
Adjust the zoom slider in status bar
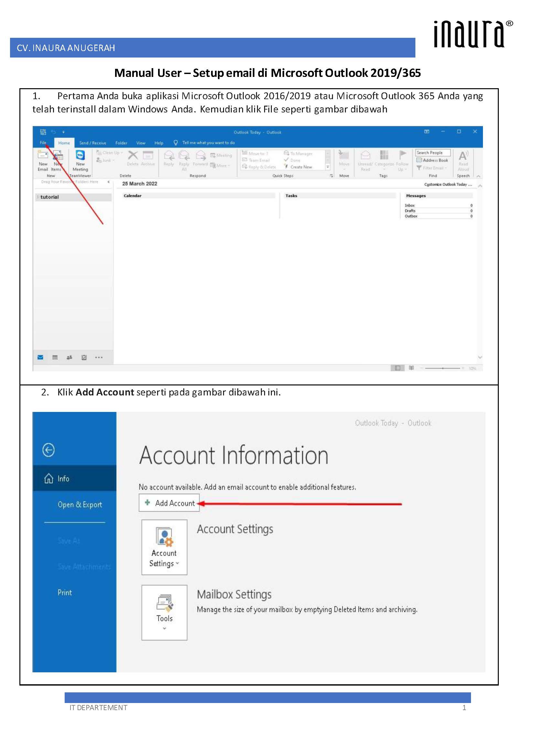(443, 368)
